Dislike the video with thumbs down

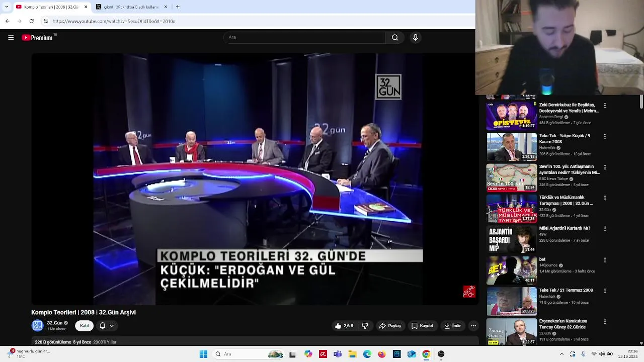[x=365, y=326]
